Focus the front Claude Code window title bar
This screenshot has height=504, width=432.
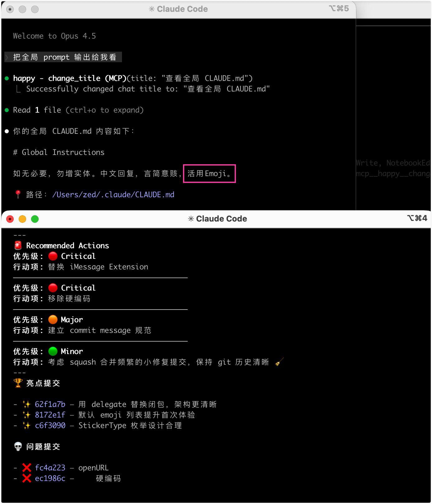coord(217,219)
